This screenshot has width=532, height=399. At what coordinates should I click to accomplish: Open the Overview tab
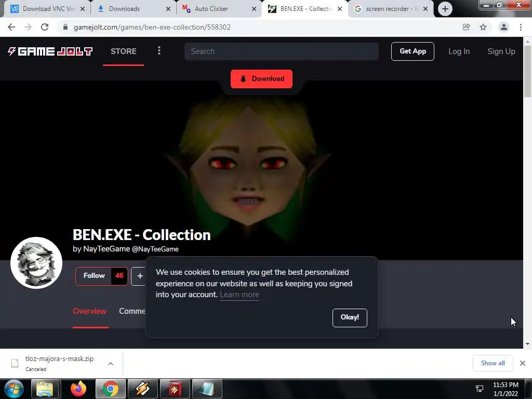(x=89, y=311)
